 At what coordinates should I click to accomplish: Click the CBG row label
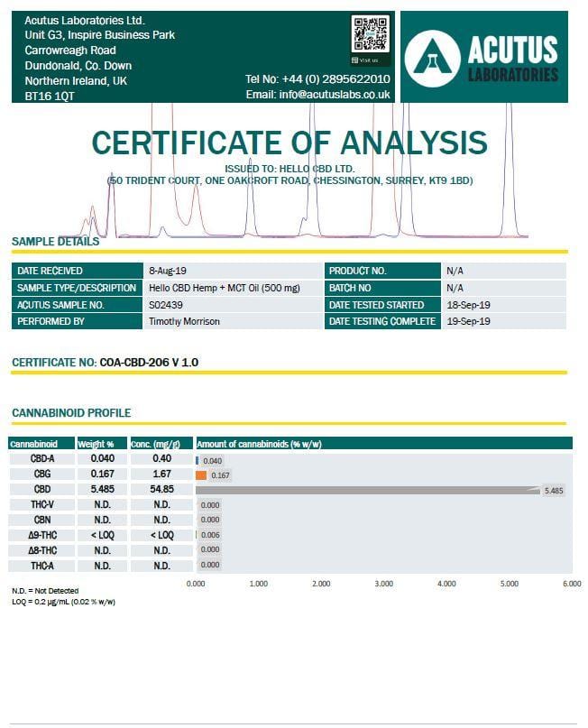(x=42, y=474)
